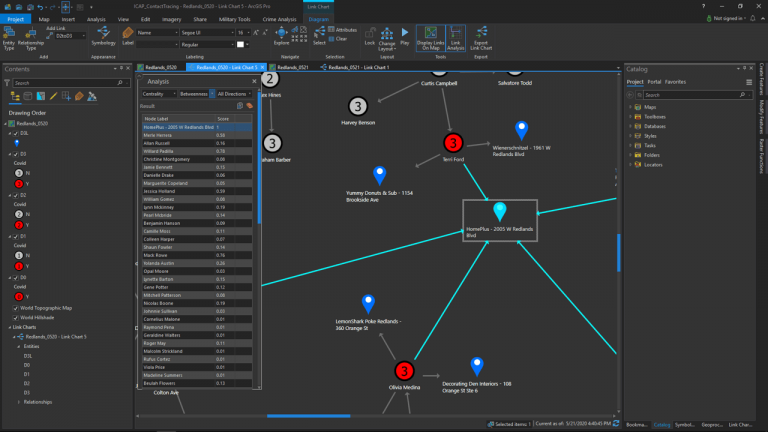The image size is (768, 432).
Task: Open the Centrality analysis dropdown
Action: (159, 94)
